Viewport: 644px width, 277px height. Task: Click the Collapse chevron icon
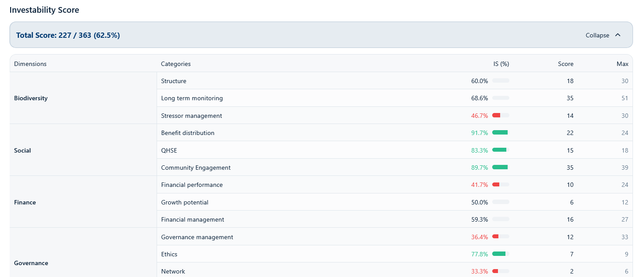pyautogui.click(x=618, y=35)
